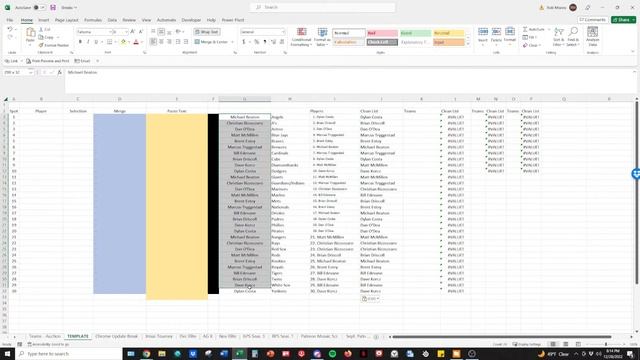The width and height of the screenshot is (640, 360).
Task: Click the Accounting dollar format icon
Action: (x=244, y=42)
